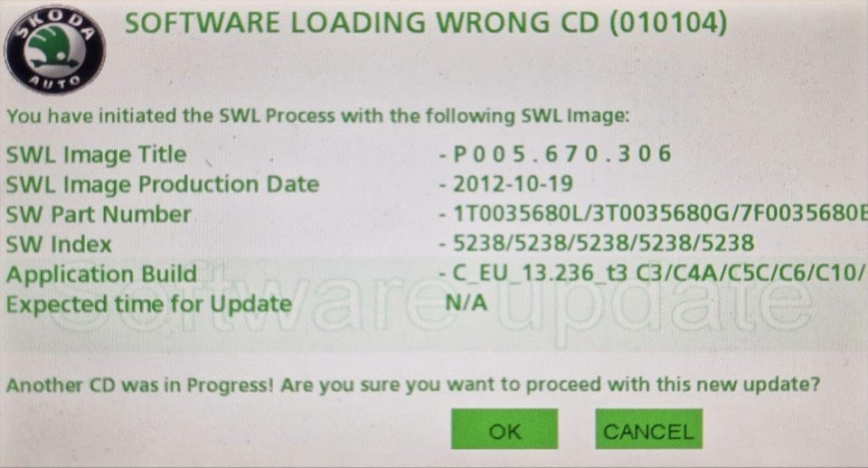Click the SWL Image Title label
Viewport: 868px width, 468px height.
97,154
